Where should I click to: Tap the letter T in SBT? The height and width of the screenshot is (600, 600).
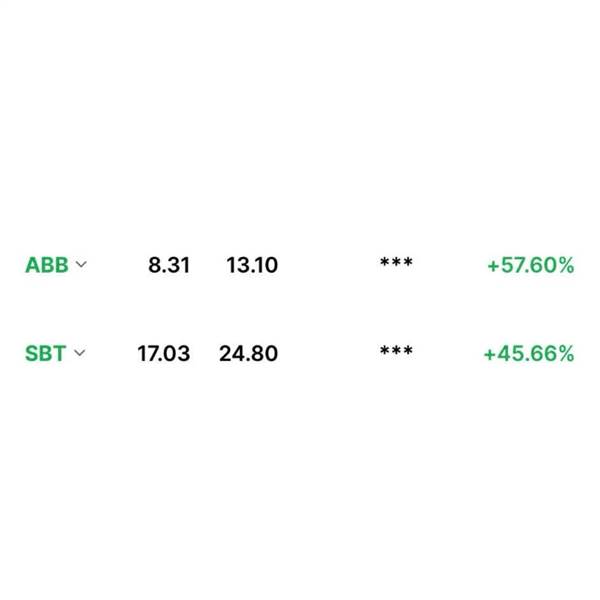point(59,353)
